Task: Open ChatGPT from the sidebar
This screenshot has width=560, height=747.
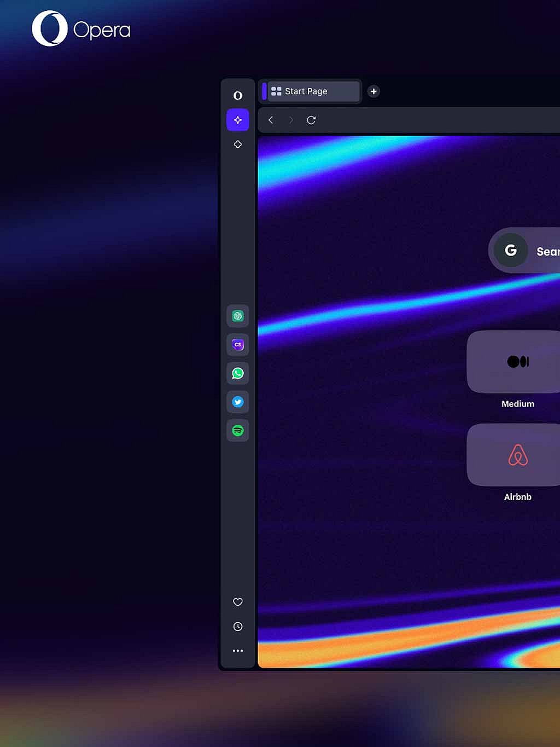Action: coord(238,316)
